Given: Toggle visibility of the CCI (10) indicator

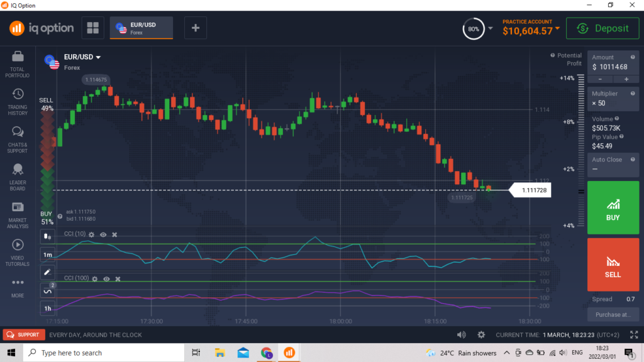Looking at the screenshot, I should tap(103, 234).
